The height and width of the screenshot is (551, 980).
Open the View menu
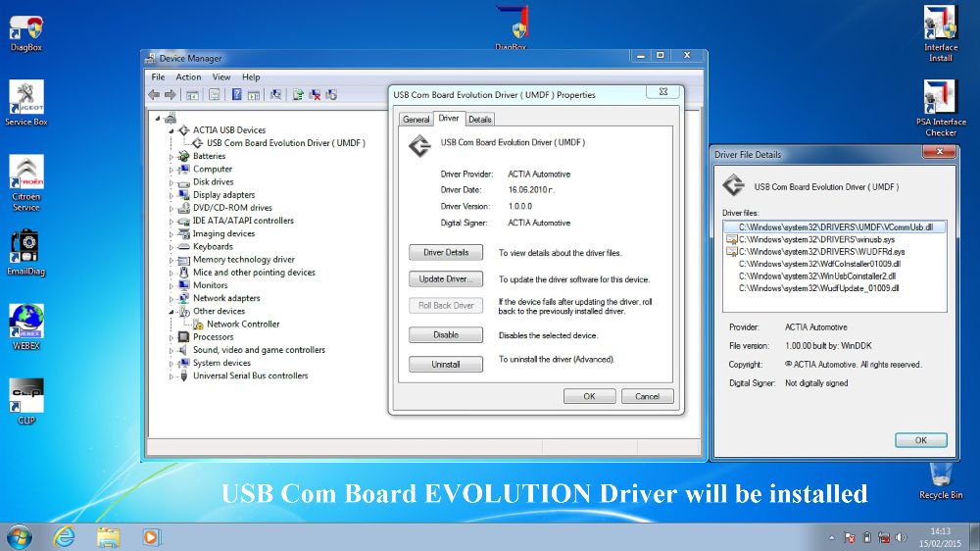(221, 76)
